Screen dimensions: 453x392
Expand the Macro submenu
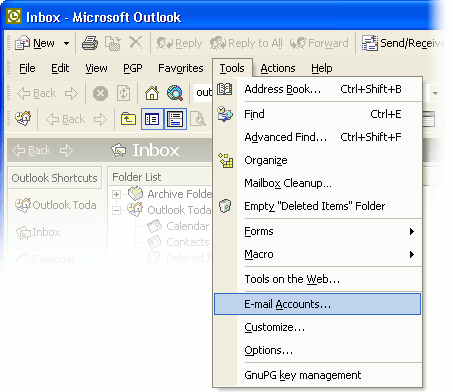pos(318,254)
